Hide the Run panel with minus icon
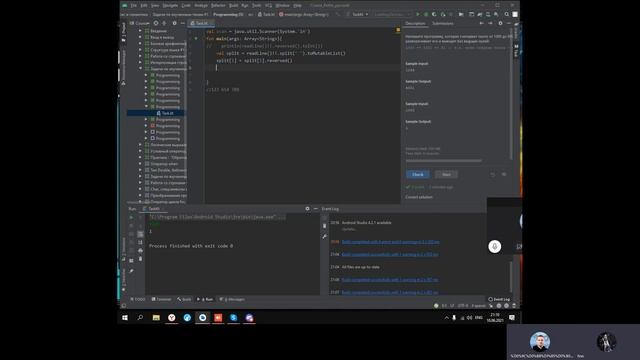The image size is (640, 360). pos(316,209)
